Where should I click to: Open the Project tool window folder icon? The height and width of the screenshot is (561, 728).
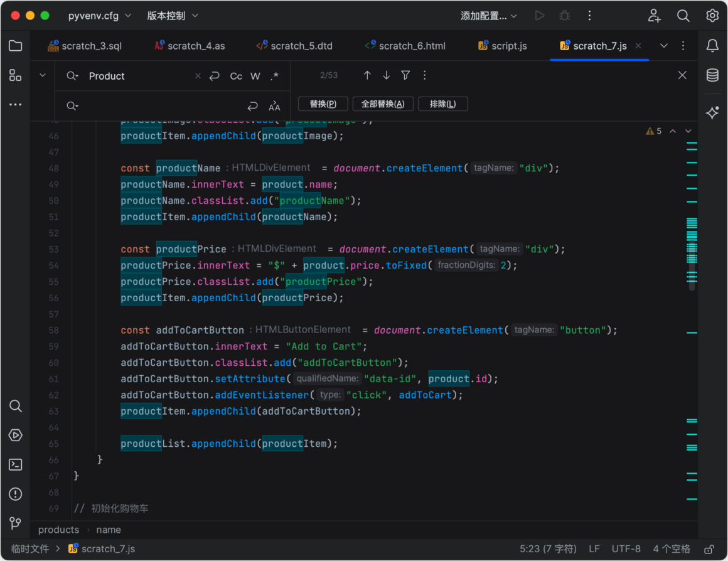[15, 46]
